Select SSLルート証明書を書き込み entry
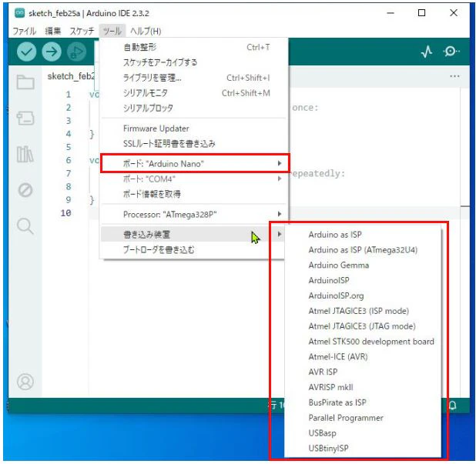The image size is (476, 464). [x=193, y=144]
